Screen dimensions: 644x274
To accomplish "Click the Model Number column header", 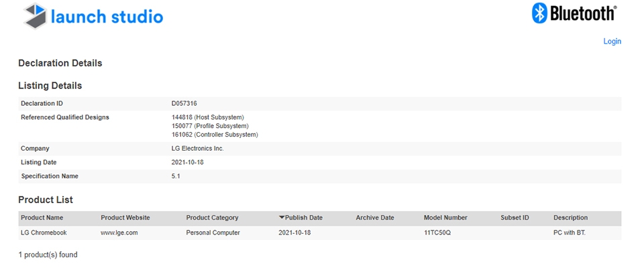I will click(445, 218).
